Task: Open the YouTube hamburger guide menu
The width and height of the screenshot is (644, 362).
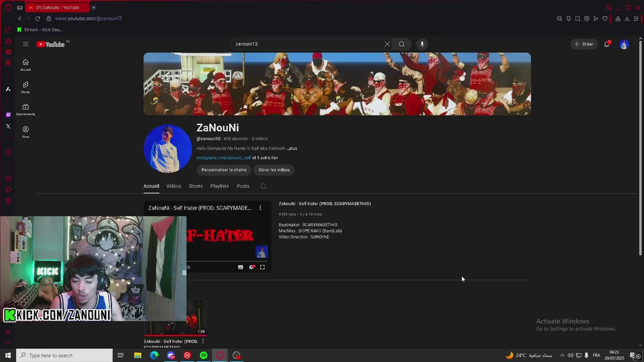Action: (25, 44)
